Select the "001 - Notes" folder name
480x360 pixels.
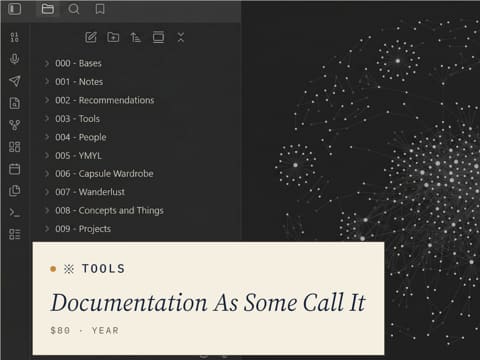pyautogui.click(x=79, y=82)
